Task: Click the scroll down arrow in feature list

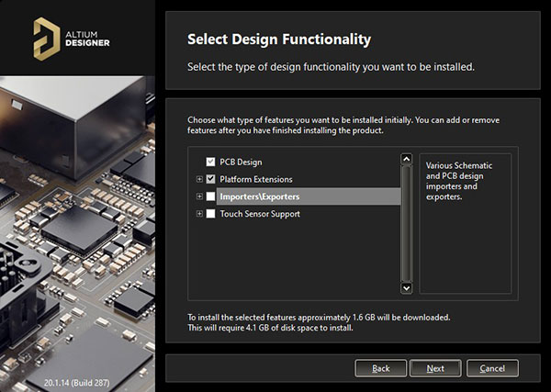Action: click(406, 288)
